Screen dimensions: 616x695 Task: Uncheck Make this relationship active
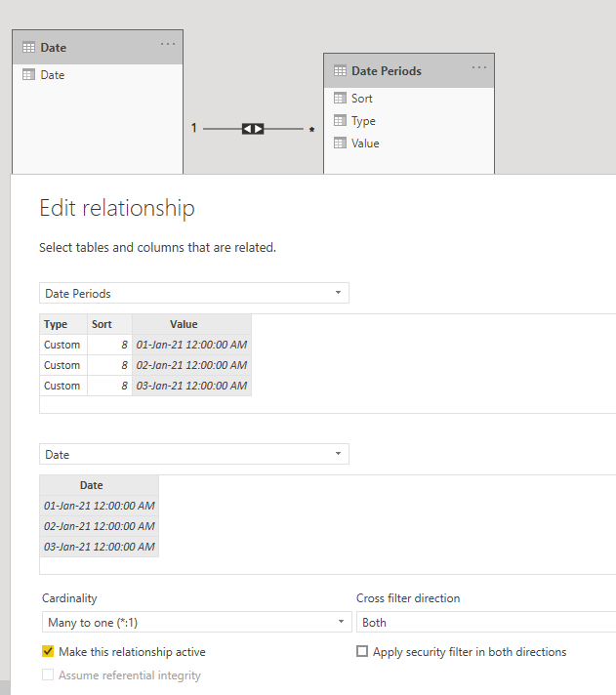pyautogui.click(x=48, y=651)
